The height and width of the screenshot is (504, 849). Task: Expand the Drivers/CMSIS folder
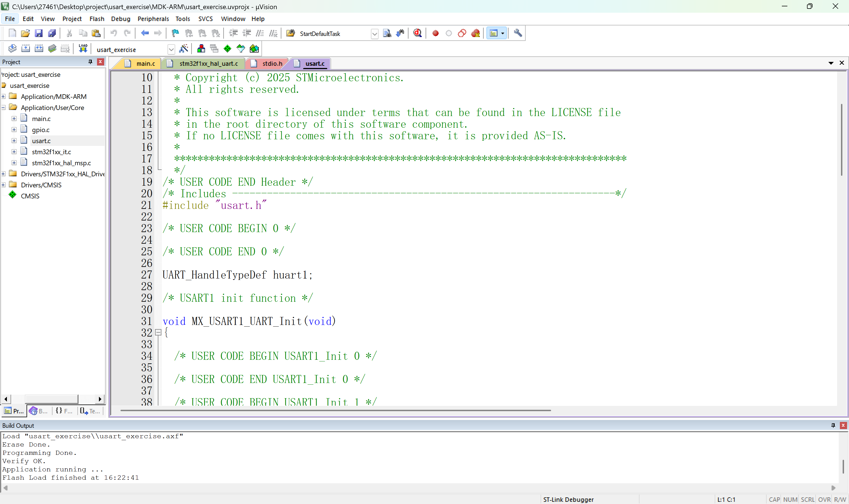(3, 185)
